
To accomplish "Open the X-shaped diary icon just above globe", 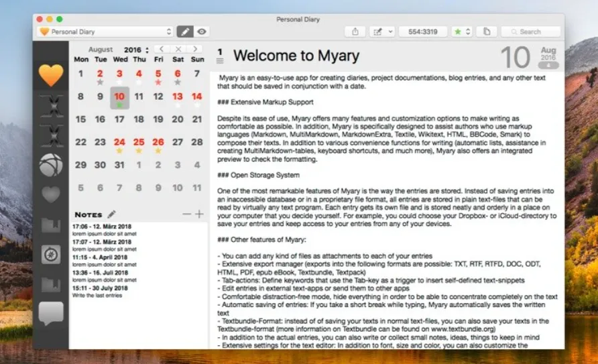I will click(x=51, y=135).
